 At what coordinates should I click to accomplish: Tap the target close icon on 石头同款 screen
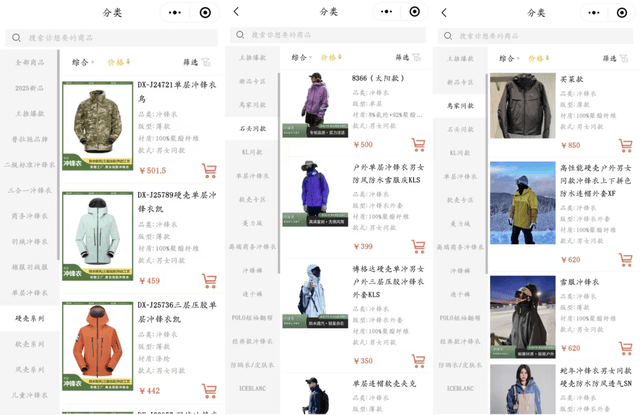click(x=415, y=11)
